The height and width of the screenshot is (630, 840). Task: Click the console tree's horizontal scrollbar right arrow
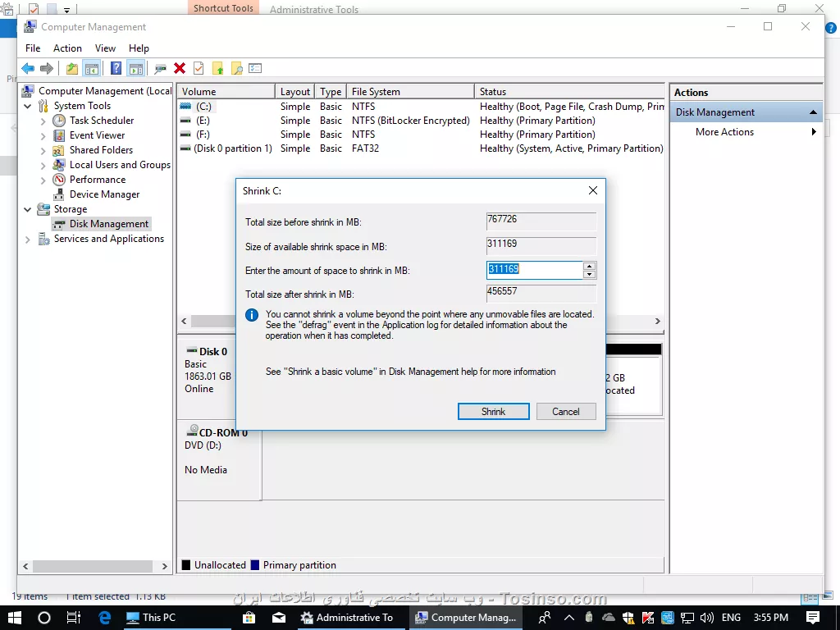pos(164,566)
